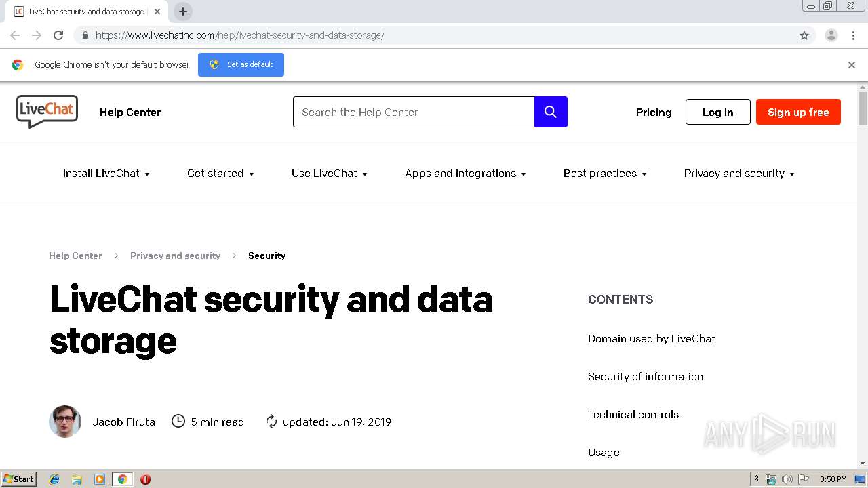The height and width of the screenshot is (488, 868).
Task: Jump to Technical controls section
Action: click(x=633, y=415)
